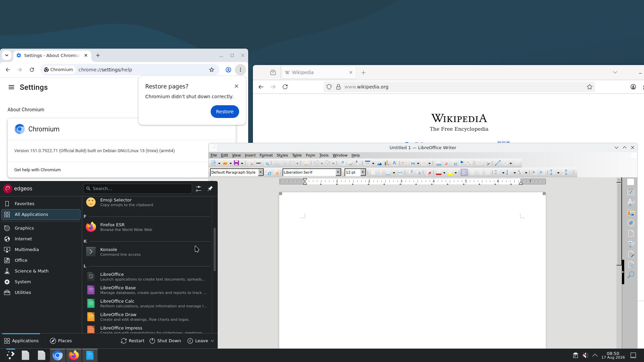Click the Save document icon in Writer
The height and width of the screenshot is (362, 644).
tap(236, 163)
